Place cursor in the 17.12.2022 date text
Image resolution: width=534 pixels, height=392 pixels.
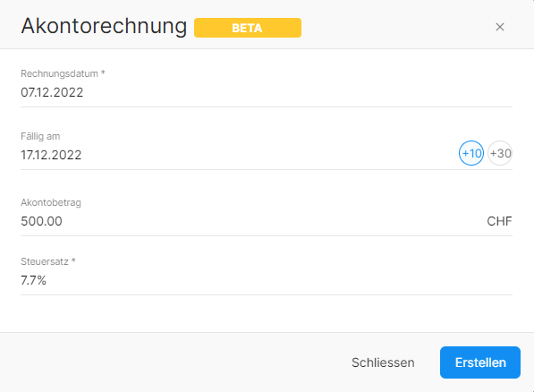pos(51,155)
